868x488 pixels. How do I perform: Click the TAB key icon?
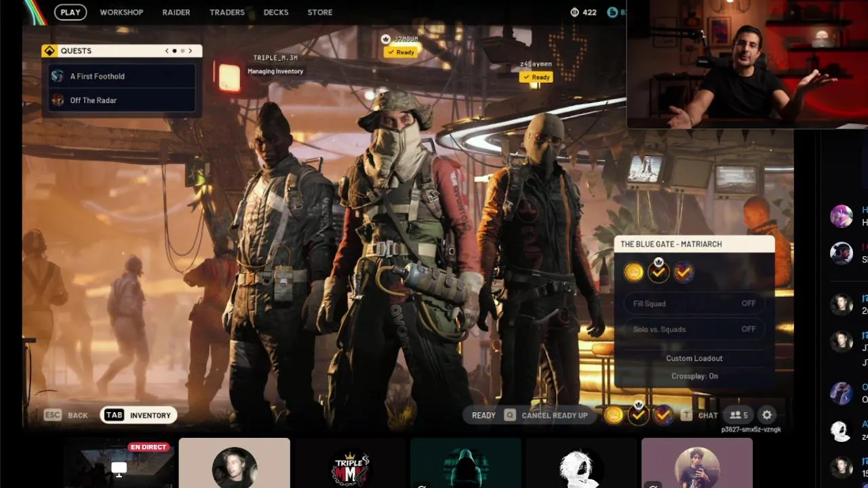click(x=114, y=415)
